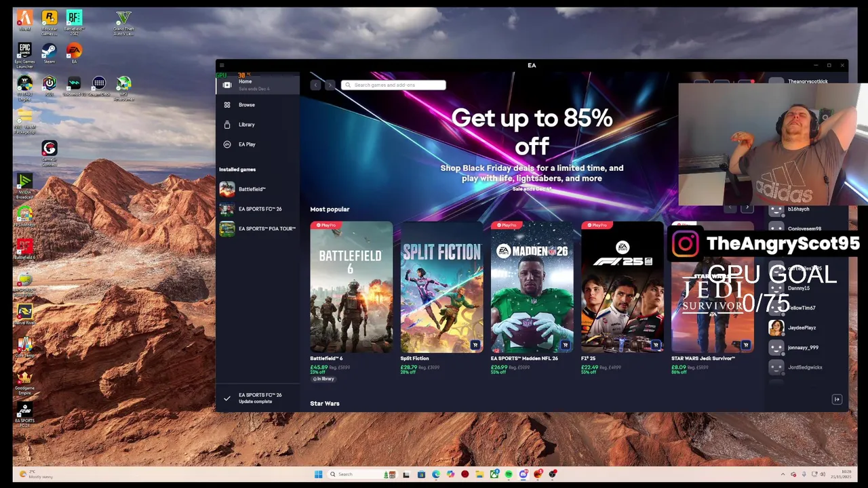This screenshot has height=488, width=868.
Task: Add Madden NFL 26 to cart
Action: (565, 345)
